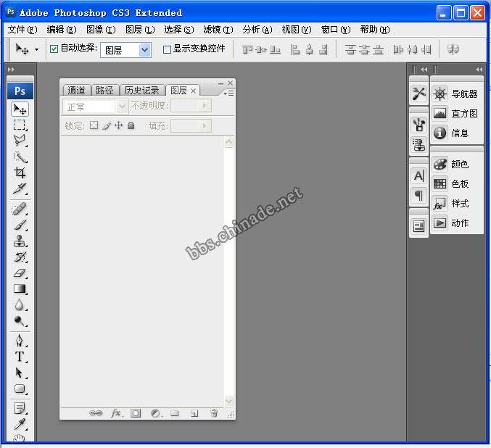Click the add layer style fx button
The height and width of the screenshot is (448, 491).
point(116,413)
